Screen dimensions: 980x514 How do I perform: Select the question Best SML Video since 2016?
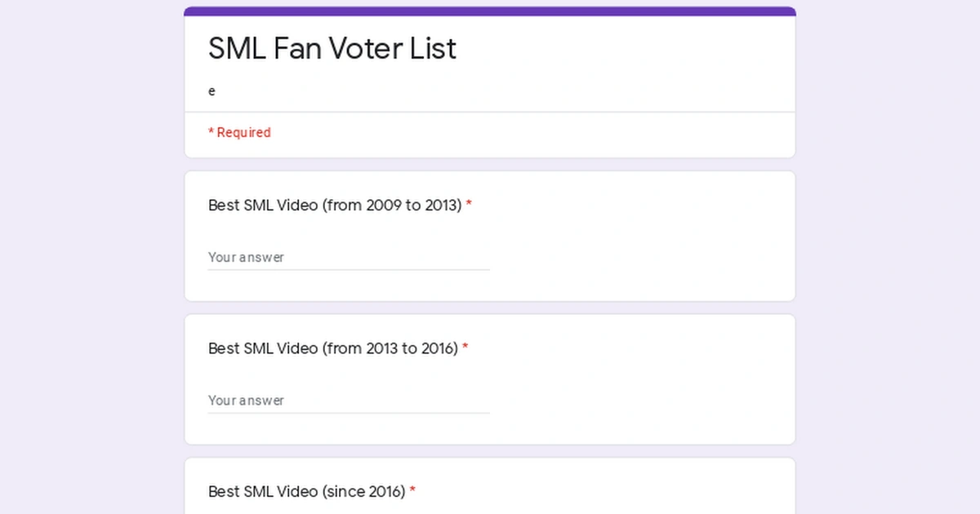tap(305, 491)
